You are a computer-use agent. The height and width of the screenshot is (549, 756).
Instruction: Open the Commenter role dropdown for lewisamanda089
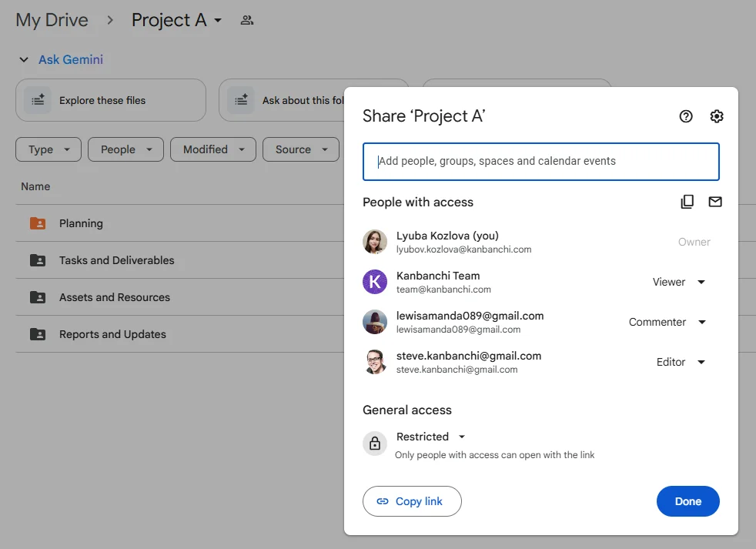[667, 322]
